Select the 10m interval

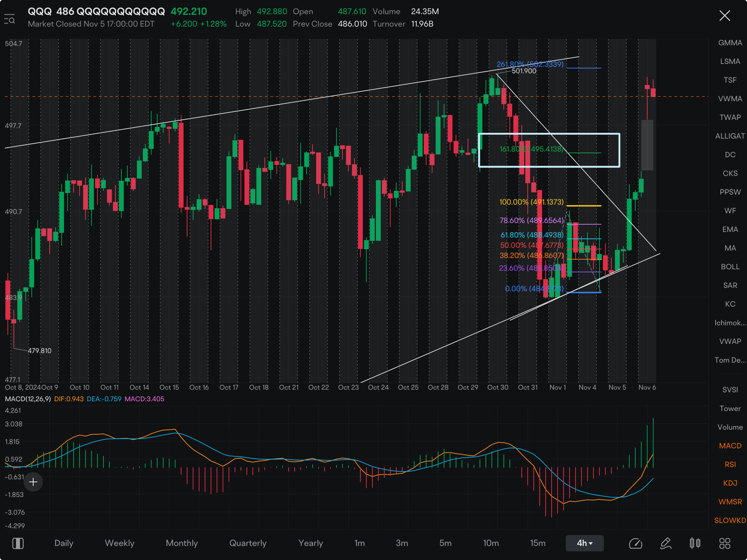tap(491, 543)
